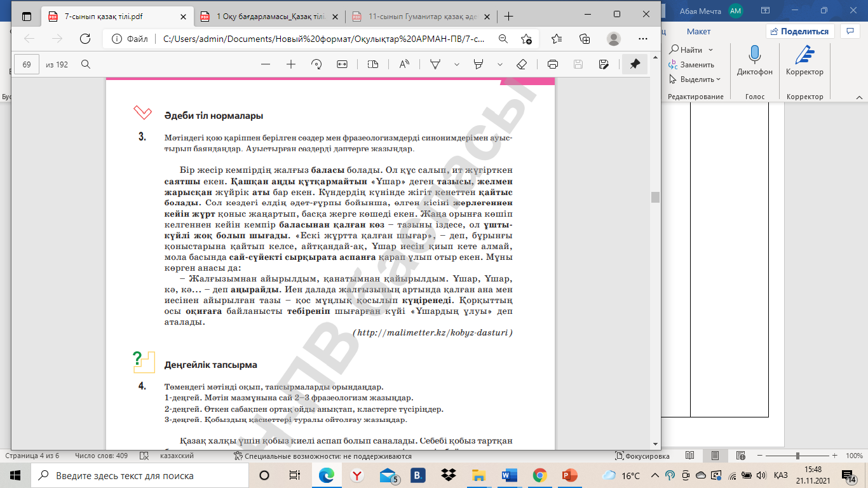Fit PDF to page width

(x=342, y=64)
